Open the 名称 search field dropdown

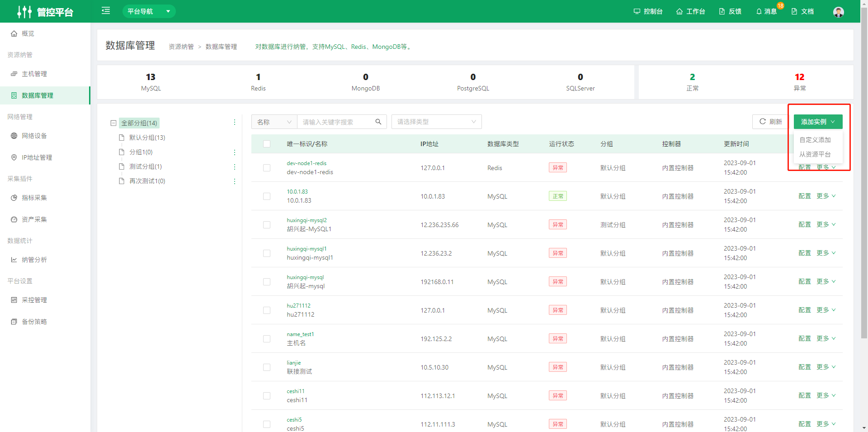[x=274, y=122]
